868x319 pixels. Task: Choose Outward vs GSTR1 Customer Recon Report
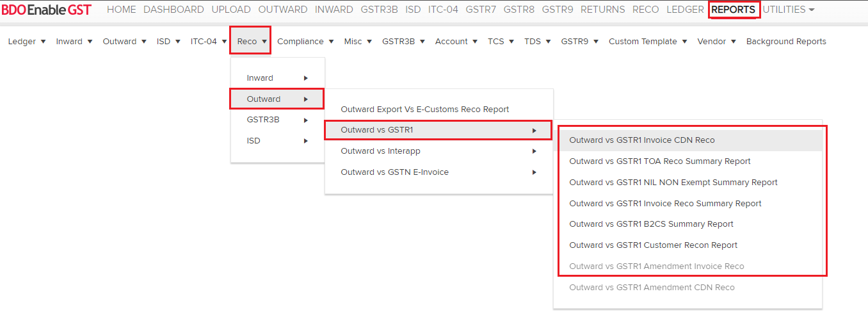point(653,245)
